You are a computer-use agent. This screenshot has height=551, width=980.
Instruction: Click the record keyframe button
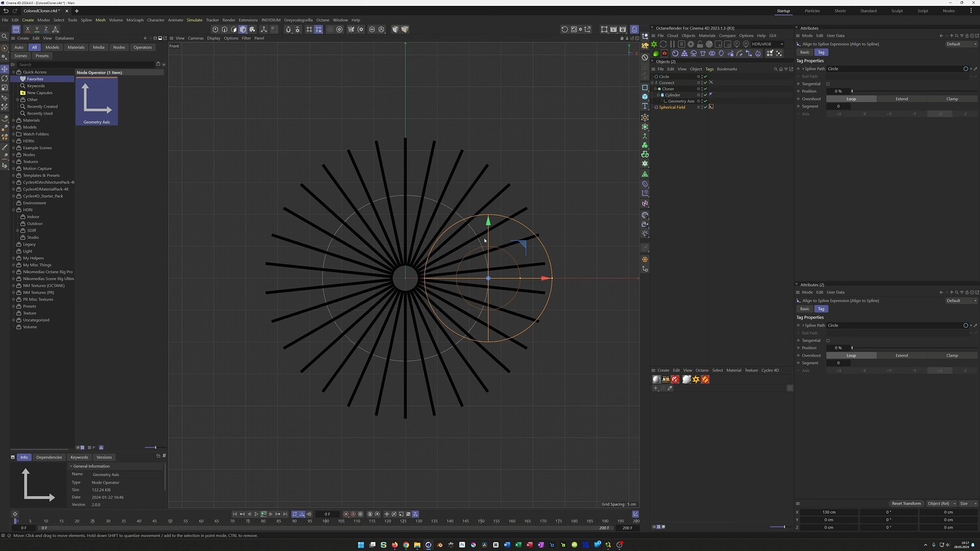(x=346, y=514)
